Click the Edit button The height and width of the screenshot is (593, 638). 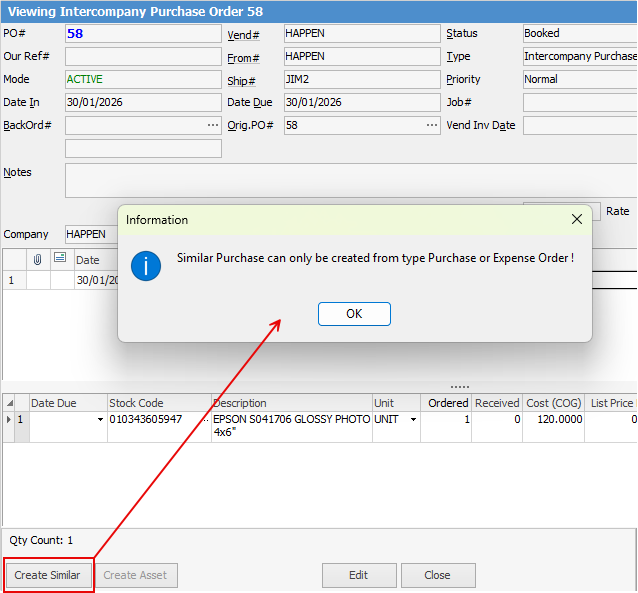click(x=358, y=575)
